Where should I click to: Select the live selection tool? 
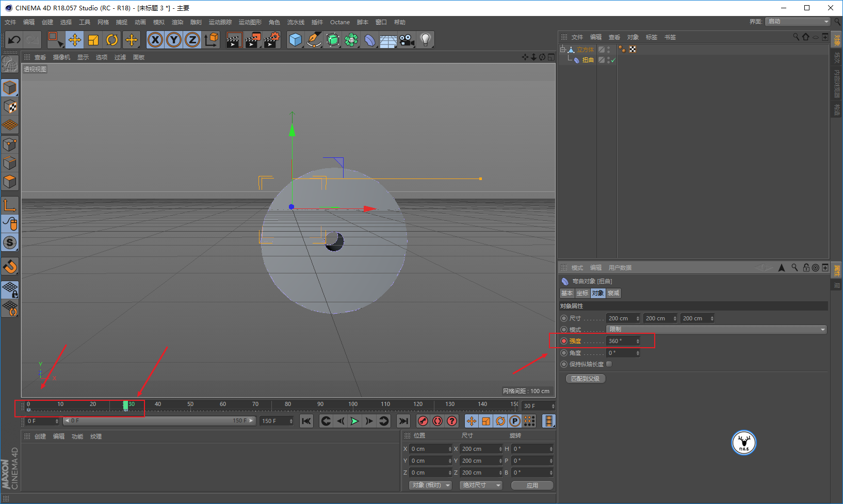click(x=55, y=40)
